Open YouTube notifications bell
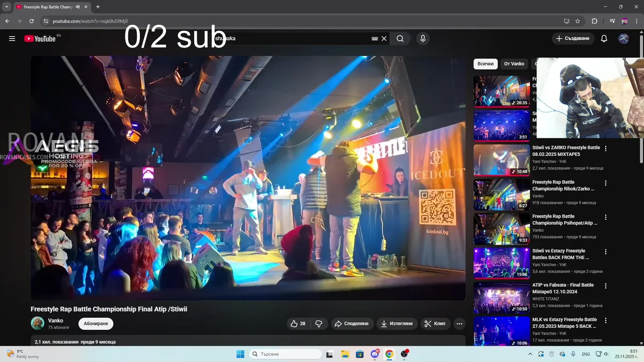 point(604,39)
